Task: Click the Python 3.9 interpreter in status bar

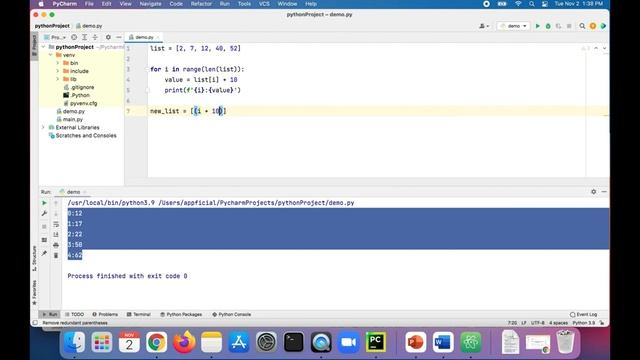Action: pyautogui.click(x=584, y=323)
